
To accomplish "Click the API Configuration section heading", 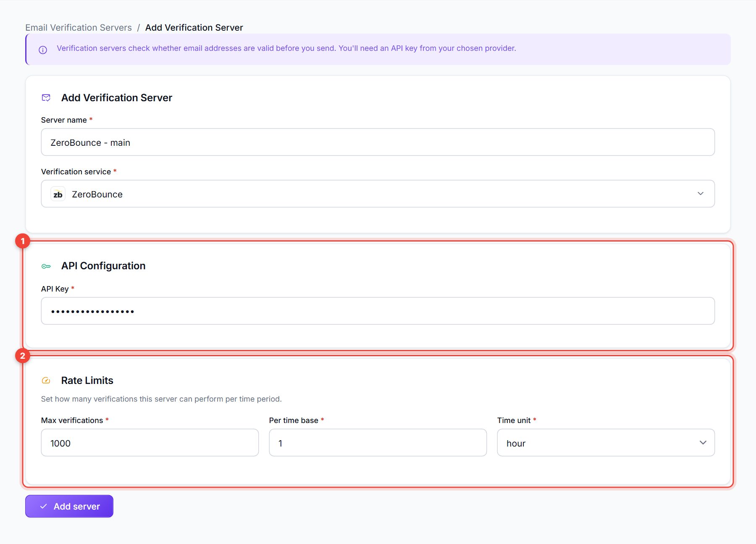I will [103, 266].
